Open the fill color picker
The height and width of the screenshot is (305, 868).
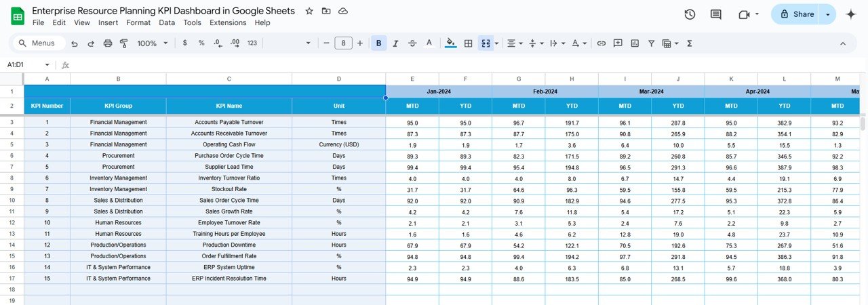click(x=451, y=43)
